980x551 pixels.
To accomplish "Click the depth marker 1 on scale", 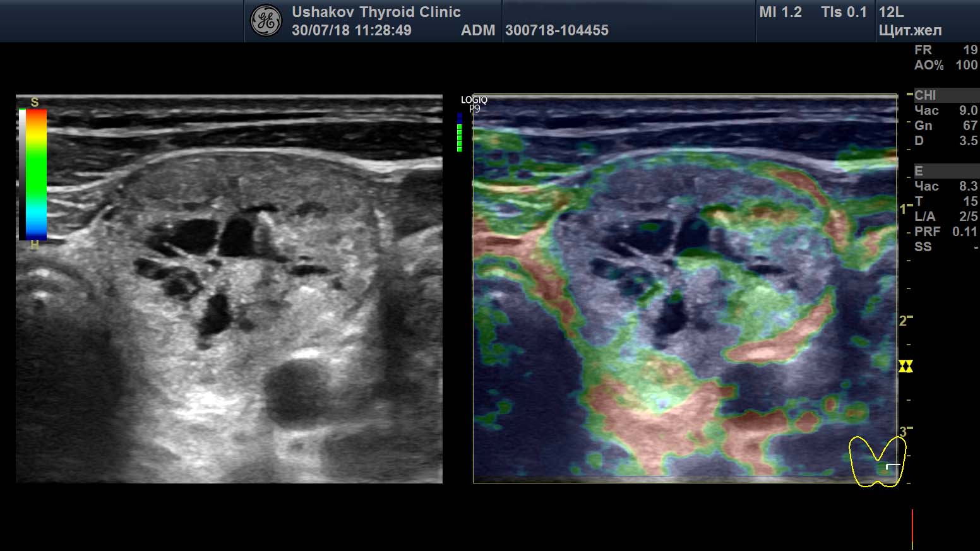I will tap(903, 209).
